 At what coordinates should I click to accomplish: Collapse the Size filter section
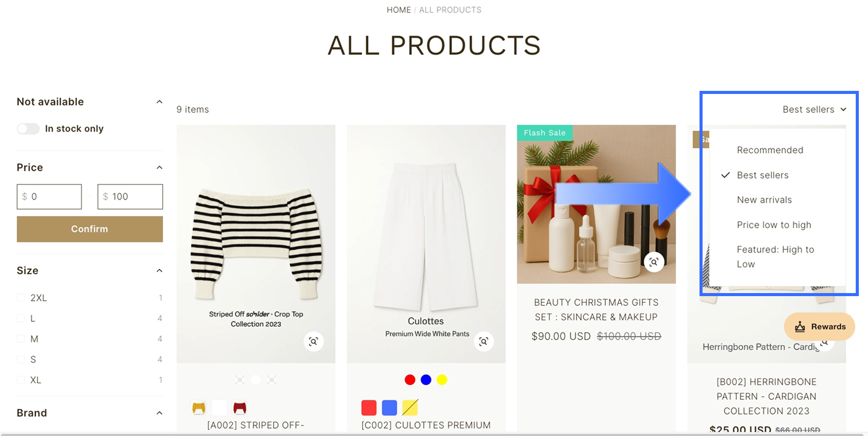pyautogui.click(x=159, y=271)
